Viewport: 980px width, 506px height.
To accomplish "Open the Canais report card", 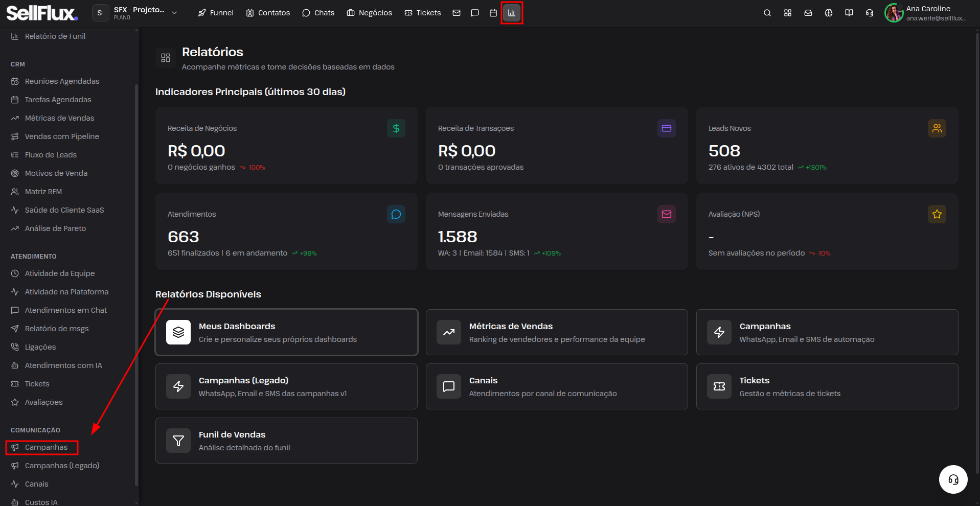I will click(557, 386).
